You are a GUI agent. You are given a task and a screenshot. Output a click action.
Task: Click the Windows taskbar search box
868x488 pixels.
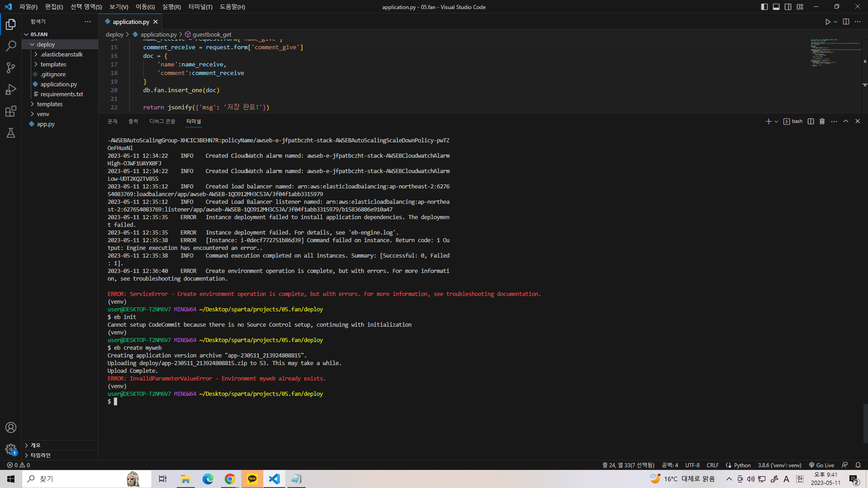click(x=86, y=479)
